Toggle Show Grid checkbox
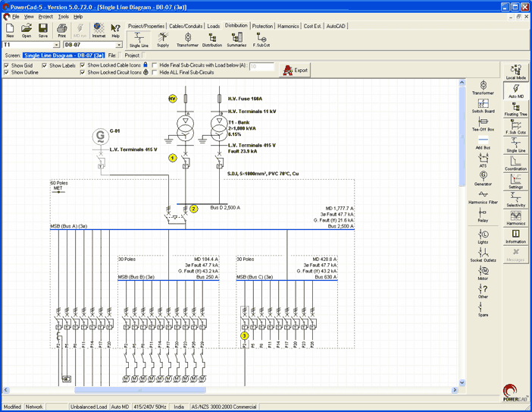Screen dimensions: 532x412 7,65
